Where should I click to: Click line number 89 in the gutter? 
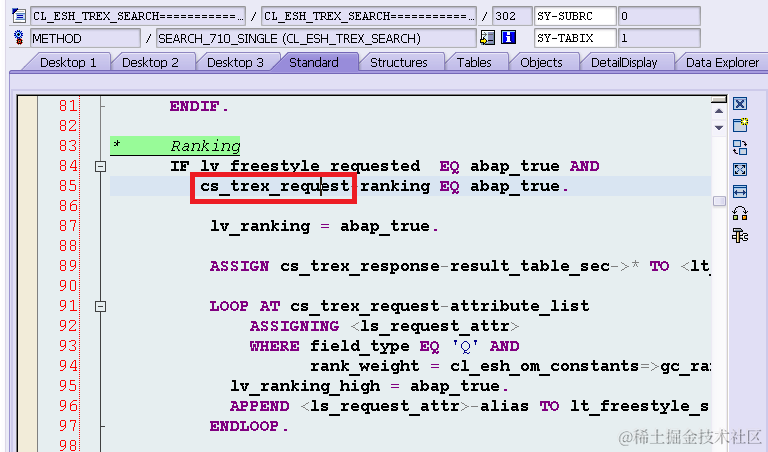pyautogui.click(x=68, y=266)
